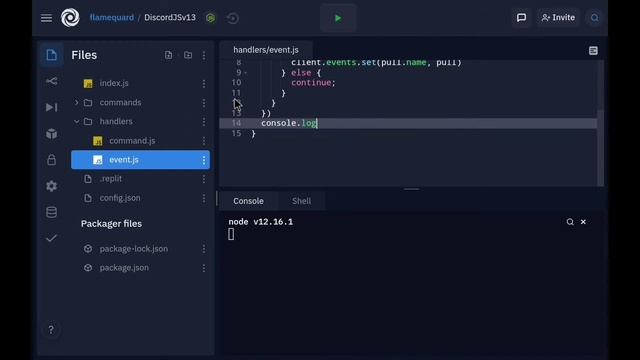Open package.json file

pos(124,268)
